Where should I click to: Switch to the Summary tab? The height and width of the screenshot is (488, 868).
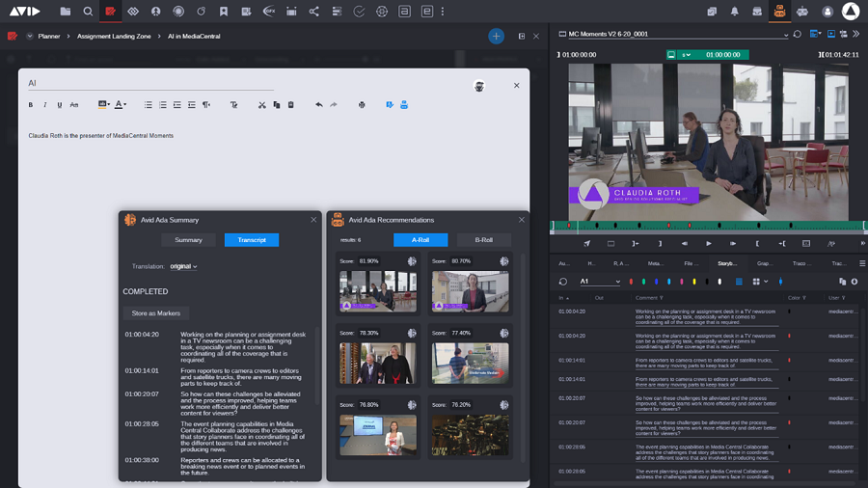pyautogui.click(x=188, y=240)
